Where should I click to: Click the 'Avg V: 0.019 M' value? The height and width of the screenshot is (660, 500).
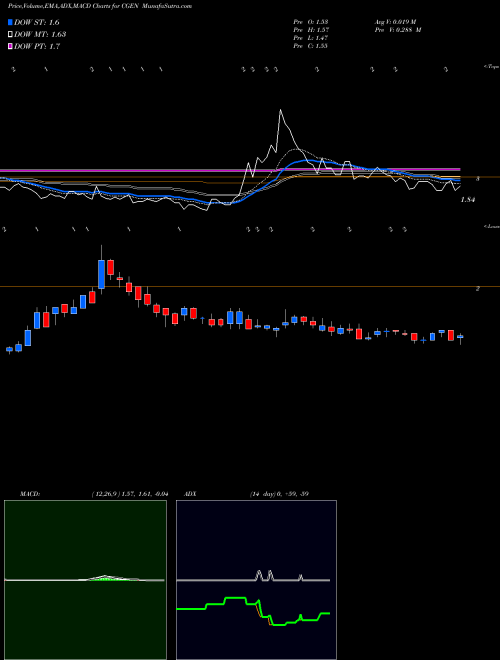[395, 22]
